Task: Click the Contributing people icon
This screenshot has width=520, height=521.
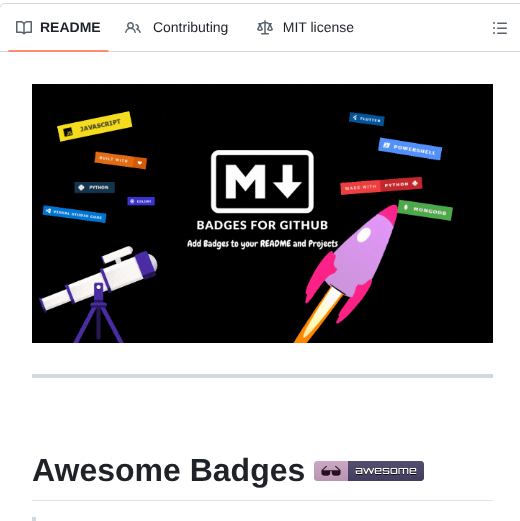Action: point(133,28)
